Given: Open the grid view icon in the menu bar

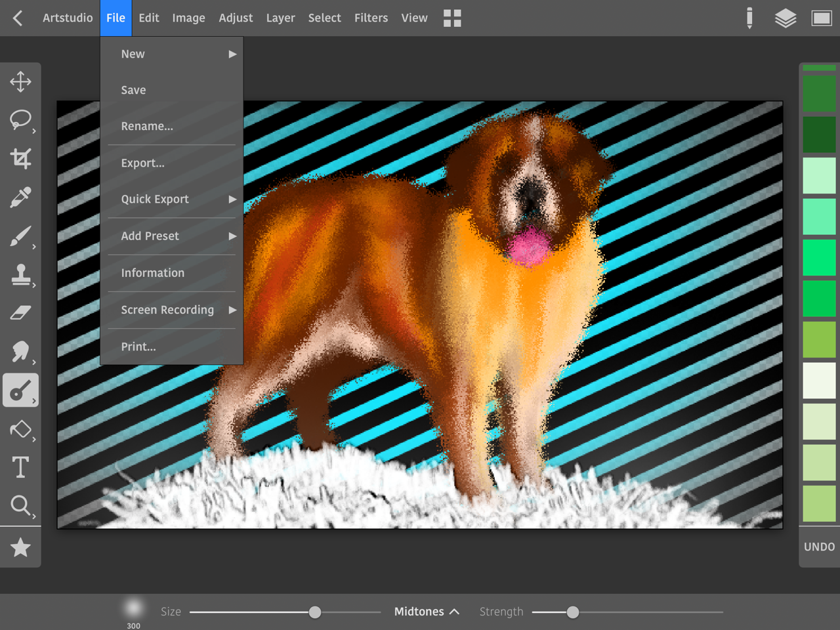Looking at the screenshot, I should coord(452,18).
